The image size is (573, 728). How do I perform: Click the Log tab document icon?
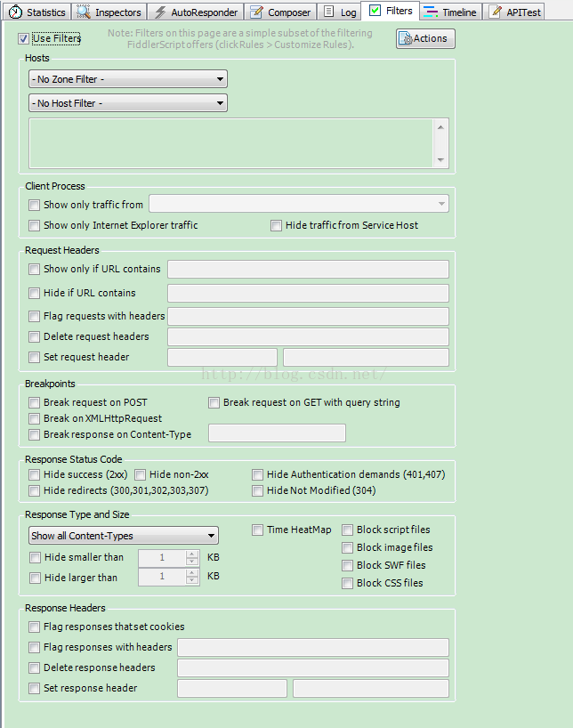pyautogui.click(x=328, y=12)
